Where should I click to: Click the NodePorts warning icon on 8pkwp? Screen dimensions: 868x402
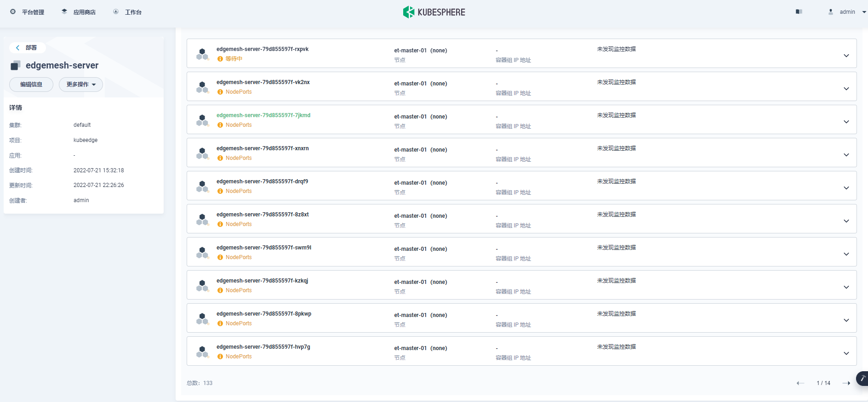tap(220, 323)
